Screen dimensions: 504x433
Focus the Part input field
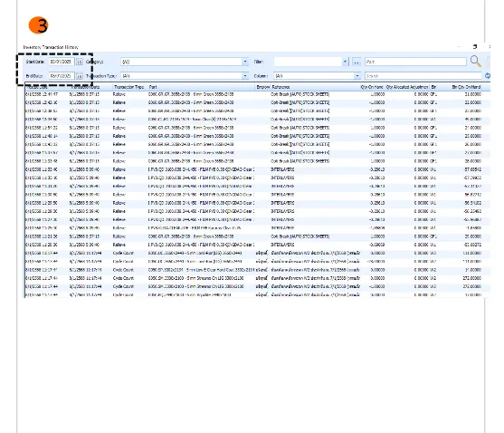[415, 62]
